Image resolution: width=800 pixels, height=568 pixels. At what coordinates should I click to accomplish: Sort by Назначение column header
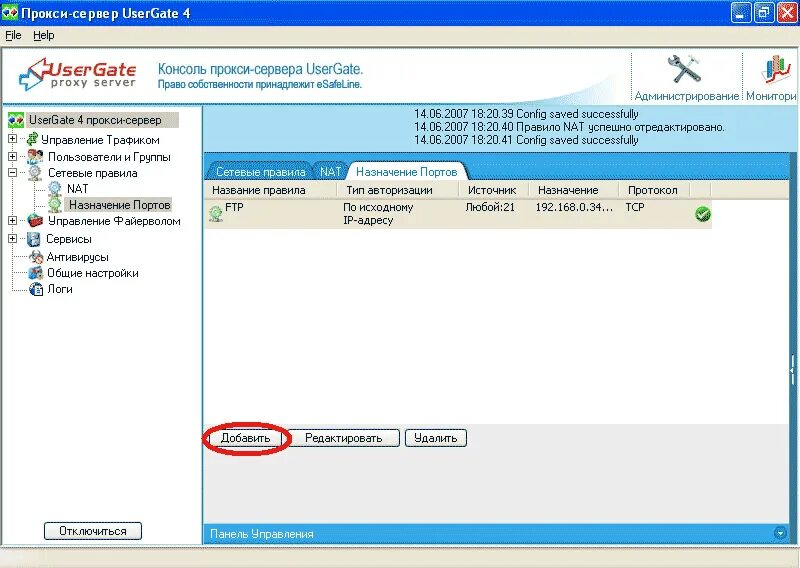click(x=573, y=190)
